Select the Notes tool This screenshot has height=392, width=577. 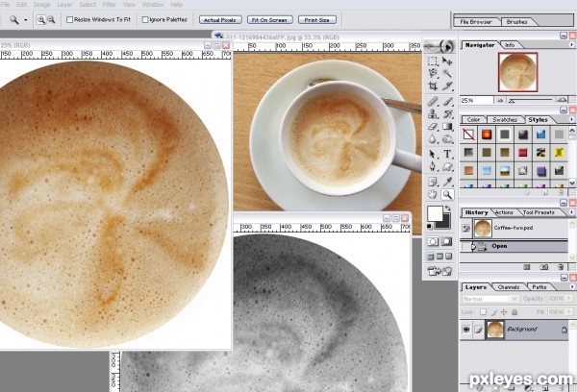coord(433,182)
